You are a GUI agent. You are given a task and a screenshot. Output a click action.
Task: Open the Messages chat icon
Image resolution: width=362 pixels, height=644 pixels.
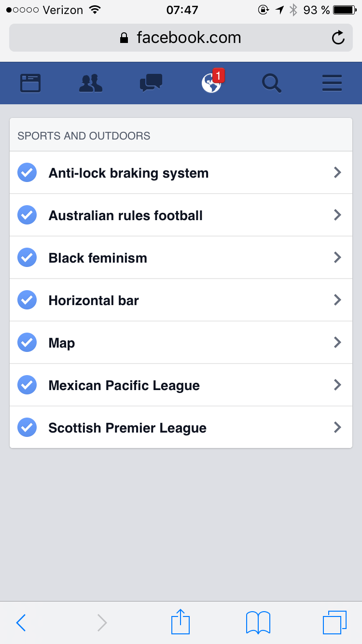coord(151,83)
